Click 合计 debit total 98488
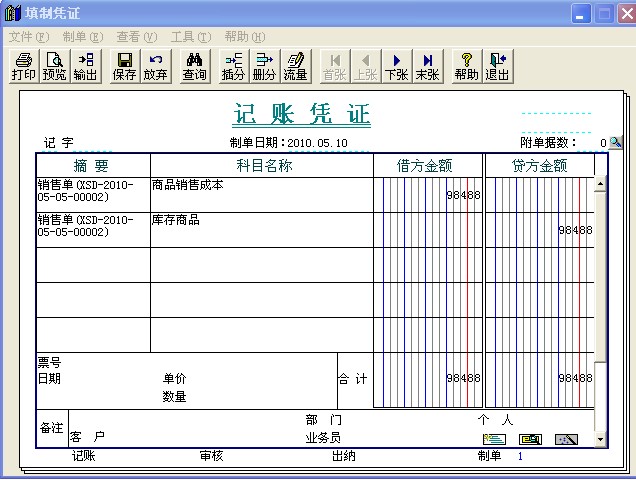The width and height of the screenshot is (636, 480). (464, 378)
